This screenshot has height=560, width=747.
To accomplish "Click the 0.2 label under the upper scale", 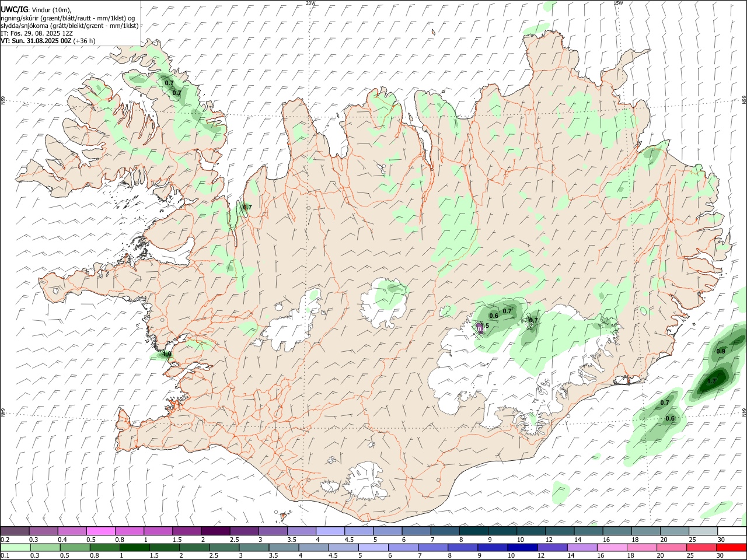I will click(x=4, y=540).
